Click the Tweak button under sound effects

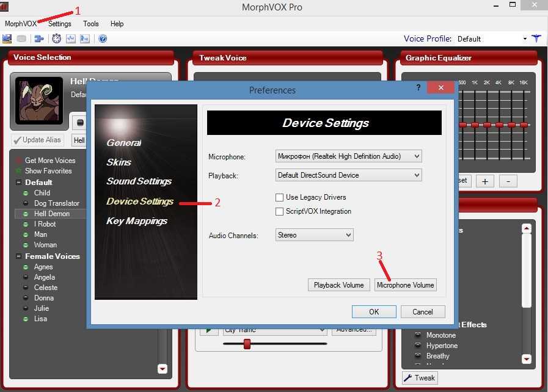[x=420, y=378]
